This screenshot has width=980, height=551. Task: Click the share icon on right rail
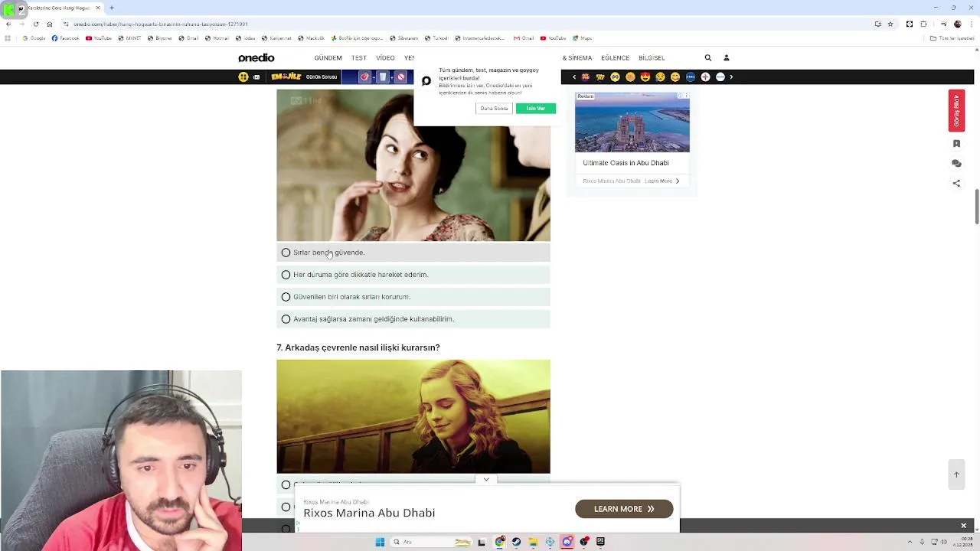[x=956, y=184]
